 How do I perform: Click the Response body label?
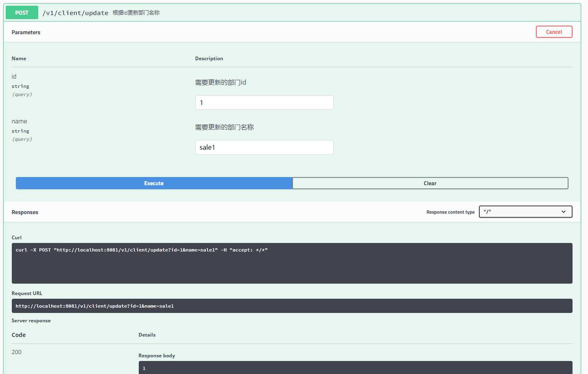click(x=157, y=356)
